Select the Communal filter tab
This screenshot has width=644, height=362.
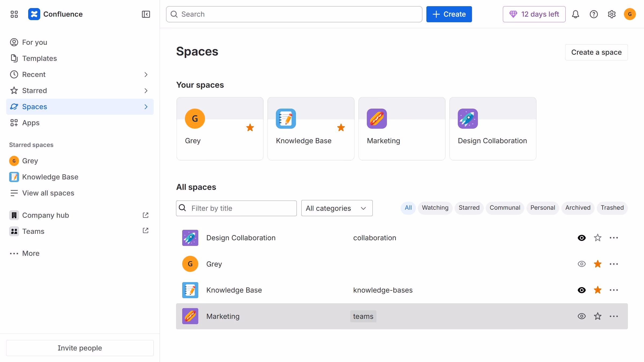coord(505,208)
